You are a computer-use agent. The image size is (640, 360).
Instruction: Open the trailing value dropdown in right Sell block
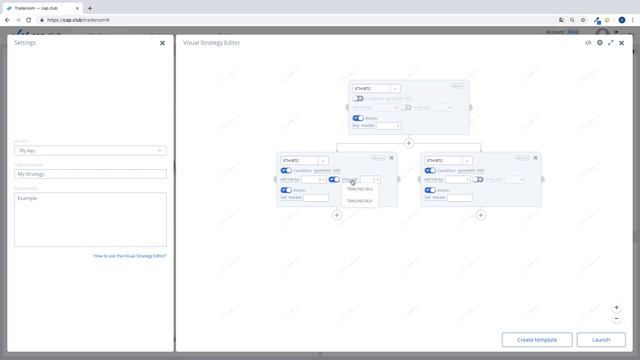tap(514, 179)
